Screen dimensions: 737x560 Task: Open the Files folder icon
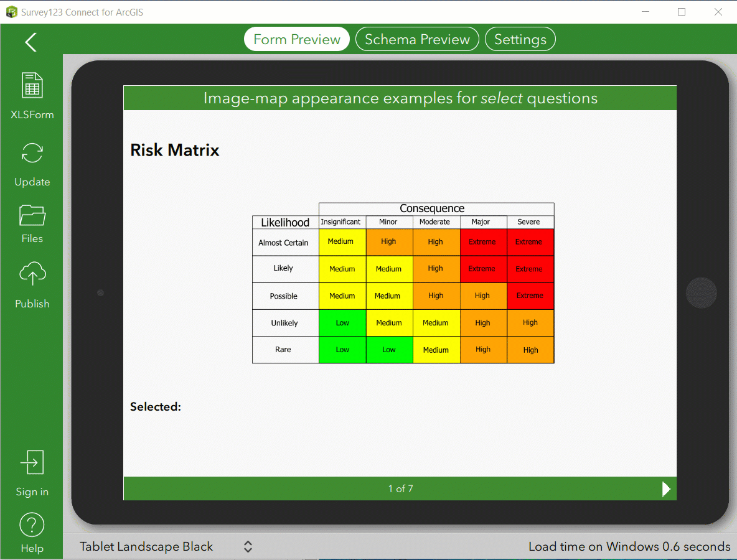click(x=32, y=216)
